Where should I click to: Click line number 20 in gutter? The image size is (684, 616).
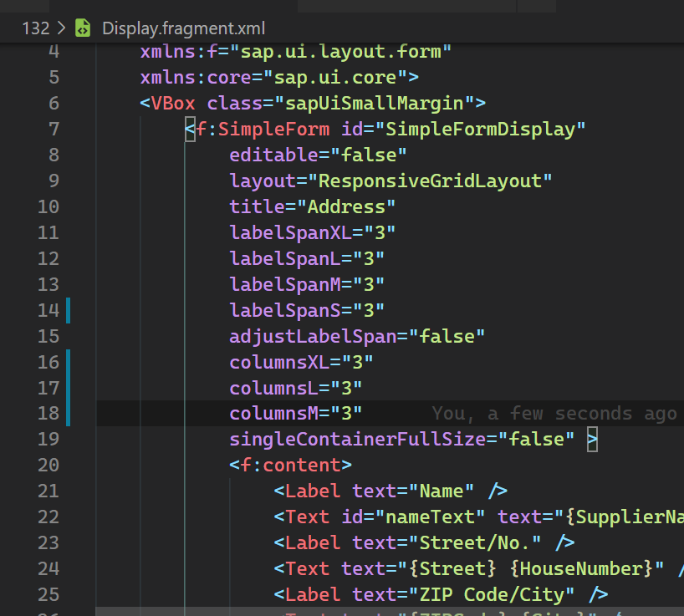[48, 466]
